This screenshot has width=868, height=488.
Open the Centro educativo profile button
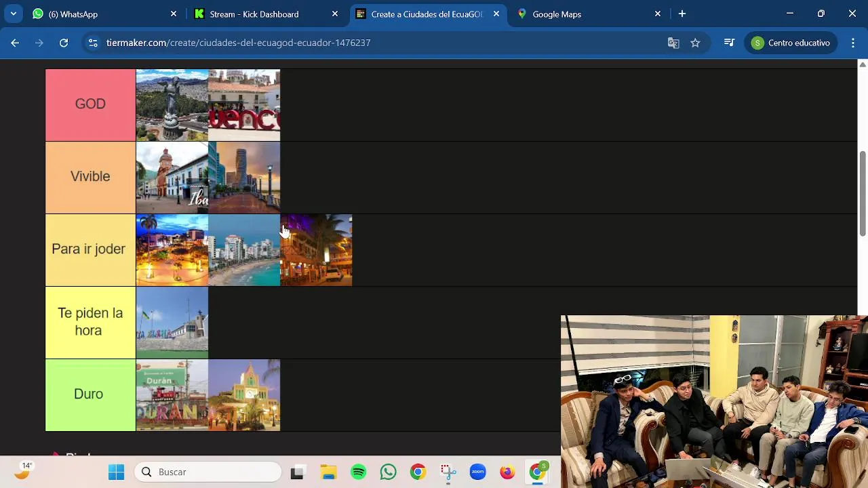pyautogui.click(x=791, y=43)
